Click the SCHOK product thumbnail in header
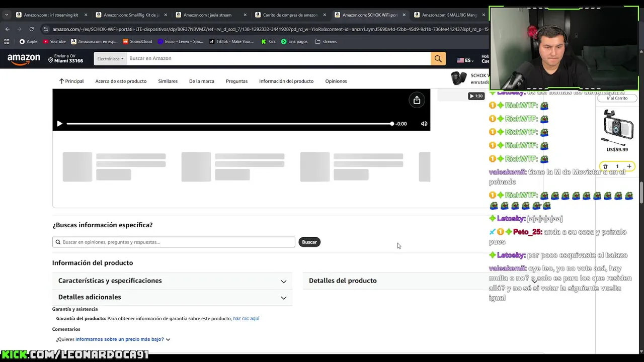Screen dimensions: 644x362 tap(459, 78)
